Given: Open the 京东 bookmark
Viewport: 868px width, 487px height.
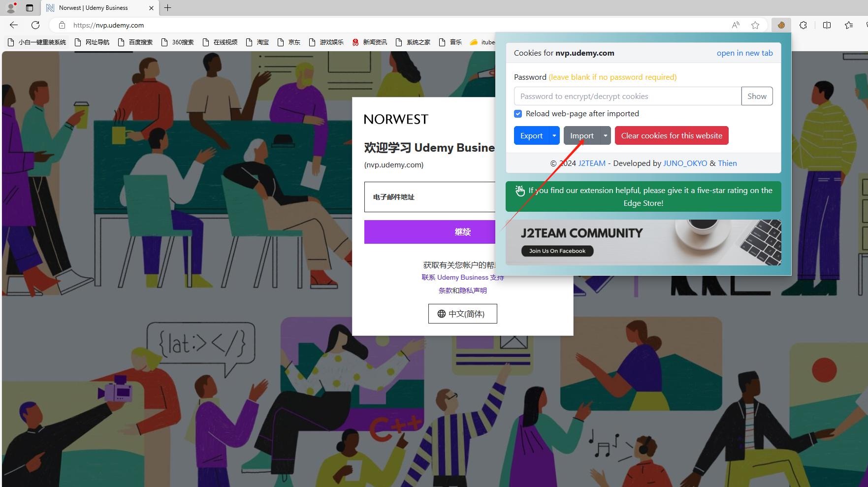Looking at the screenshot, I should [x=289, y=42].
